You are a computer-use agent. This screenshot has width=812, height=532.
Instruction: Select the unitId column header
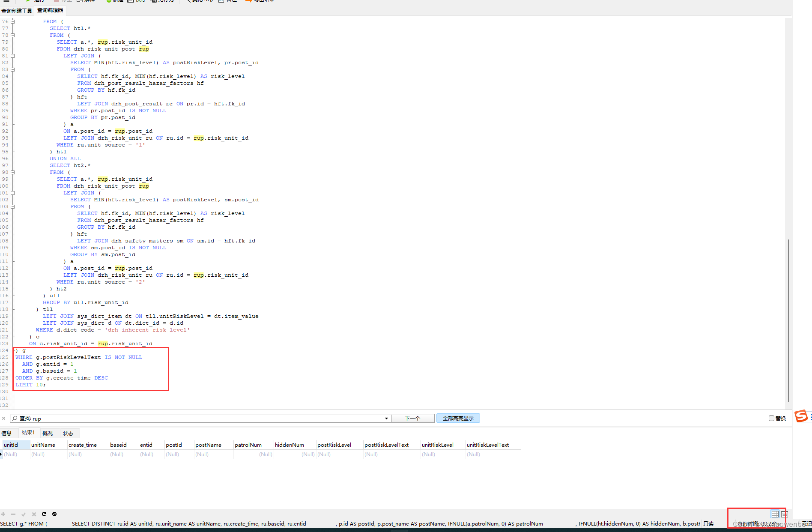(16, 445)
